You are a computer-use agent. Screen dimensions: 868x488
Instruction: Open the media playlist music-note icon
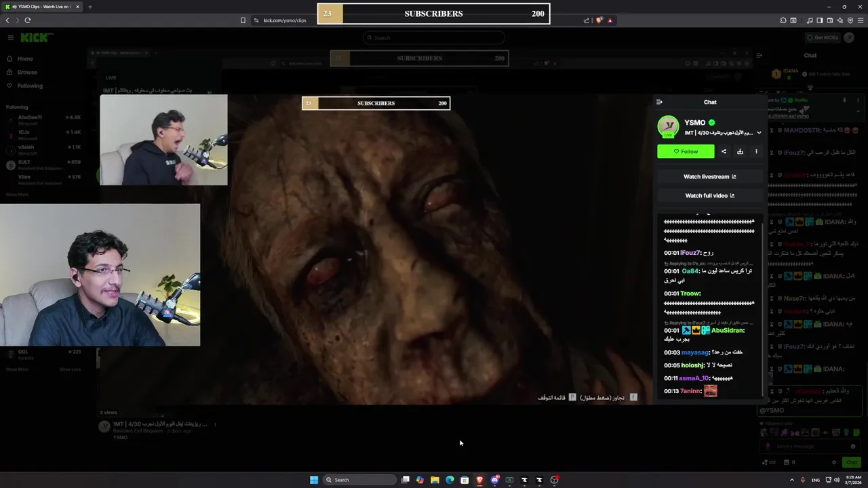[x=810, y=20]
